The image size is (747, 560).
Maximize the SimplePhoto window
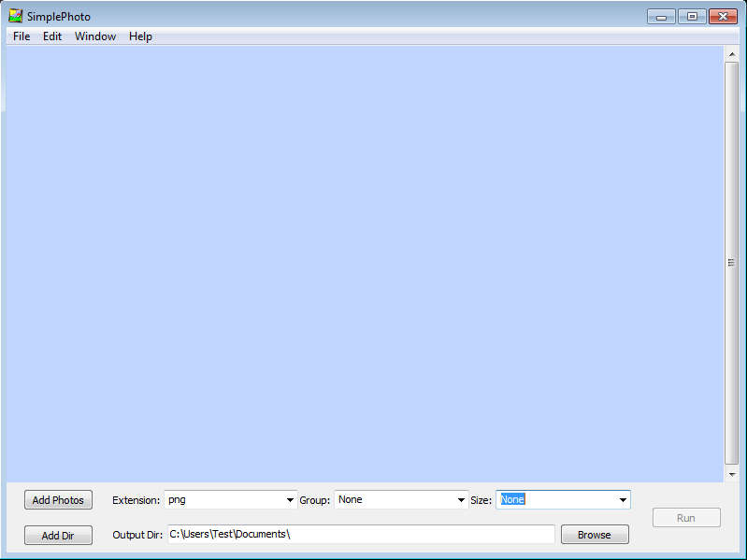pyautogui.click(x=692, y=17)
